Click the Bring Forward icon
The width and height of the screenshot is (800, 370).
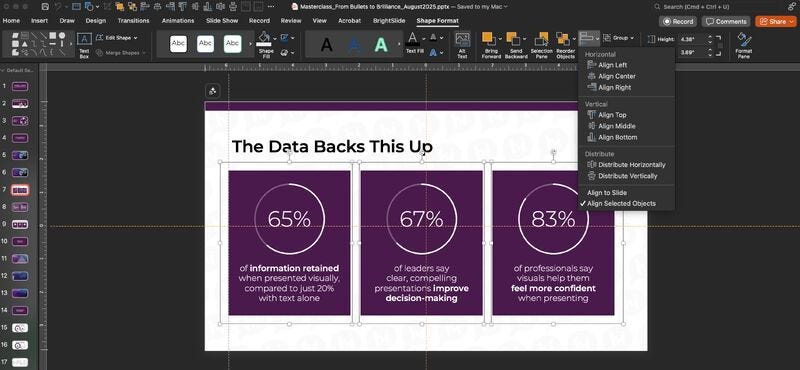[x=489, y=39]
